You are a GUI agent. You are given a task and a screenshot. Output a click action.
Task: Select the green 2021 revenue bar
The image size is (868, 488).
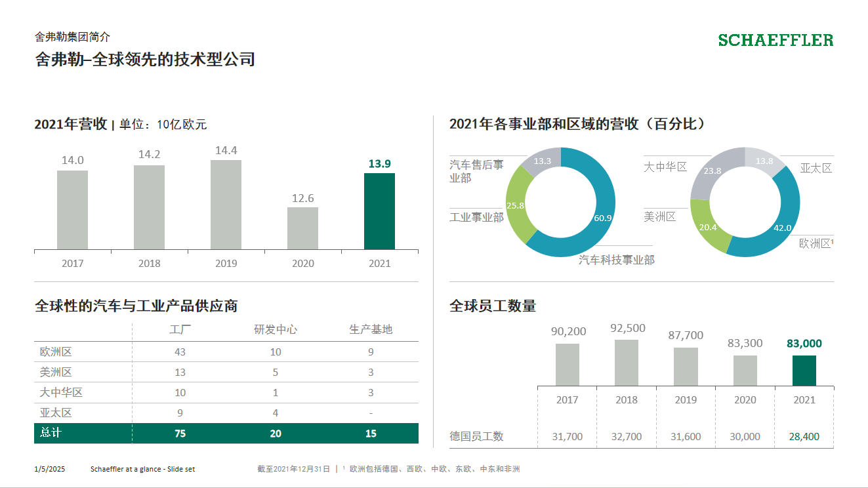pos(379,211)
